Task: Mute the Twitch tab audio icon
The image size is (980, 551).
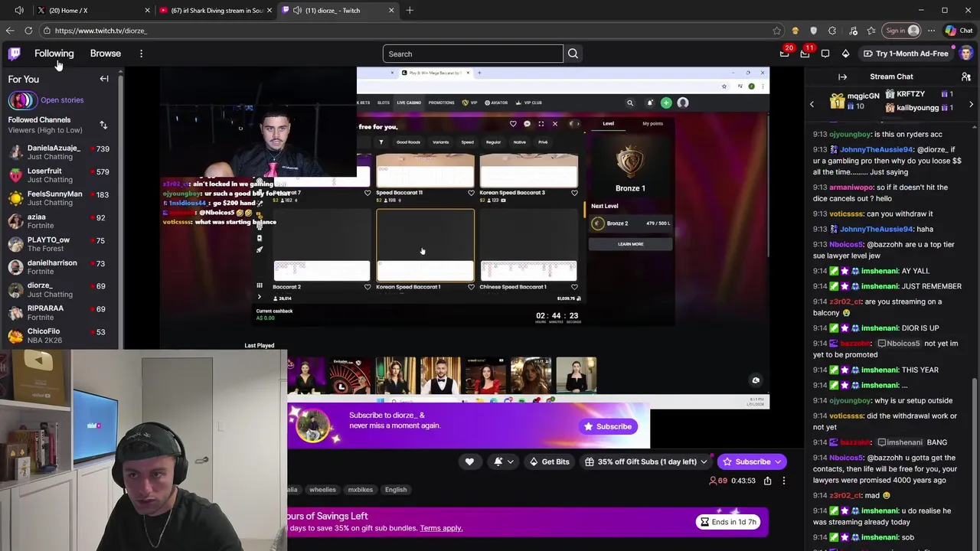Action: (297, 10)
